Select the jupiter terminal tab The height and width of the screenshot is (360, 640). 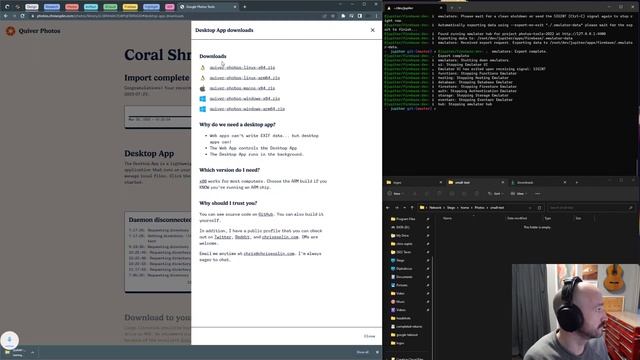pyautogui.click(x=414, y=8)
